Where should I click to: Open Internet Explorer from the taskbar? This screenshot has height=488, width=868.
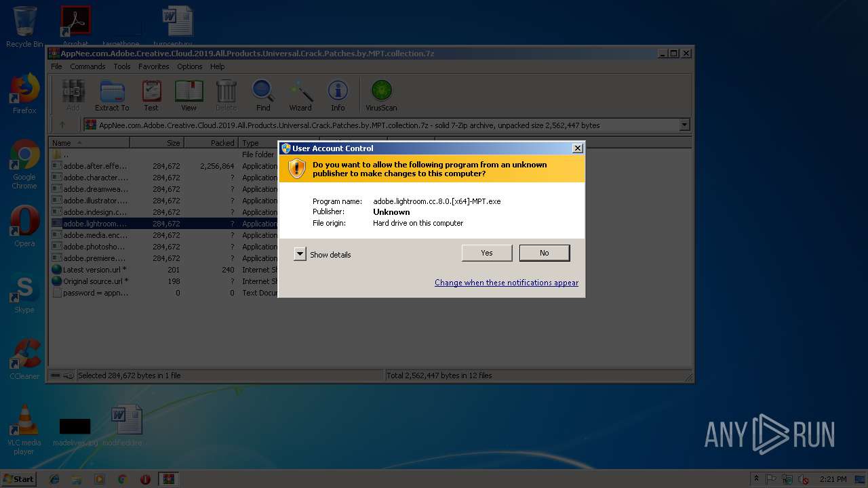pos(54,479)
